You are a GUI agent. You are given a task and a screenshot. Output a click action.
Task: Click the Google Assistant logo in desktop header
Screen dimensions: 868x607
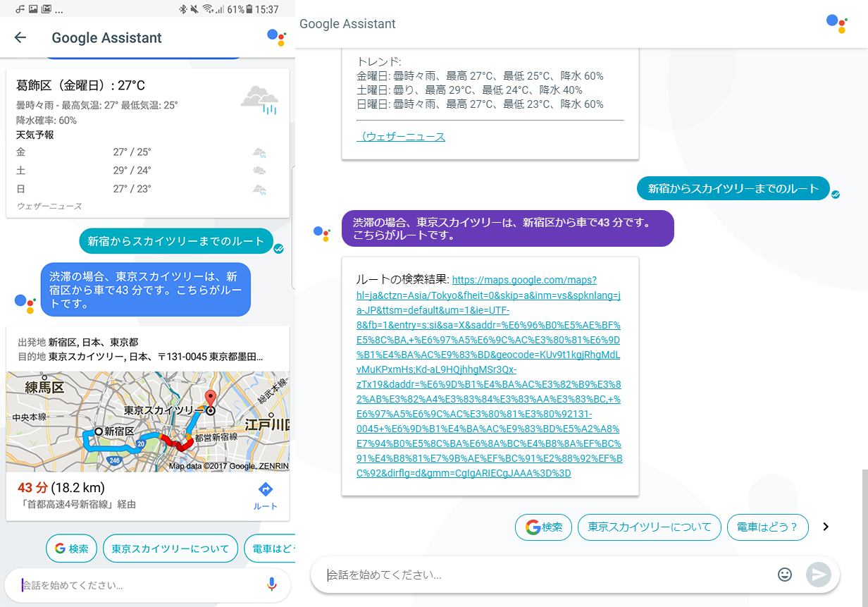point(836,23)
